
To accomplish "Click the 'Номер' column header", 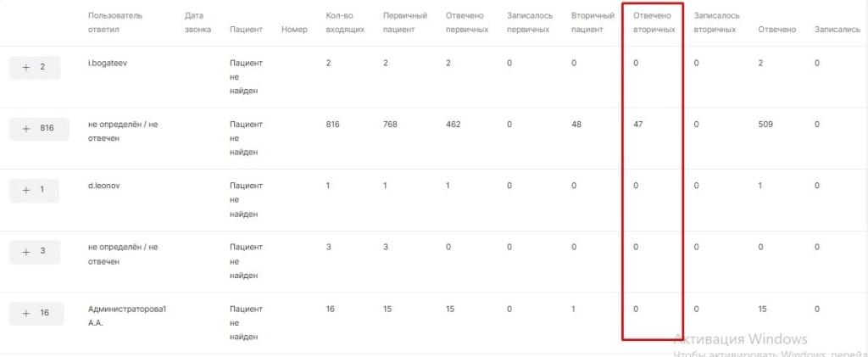I will 294,30.
